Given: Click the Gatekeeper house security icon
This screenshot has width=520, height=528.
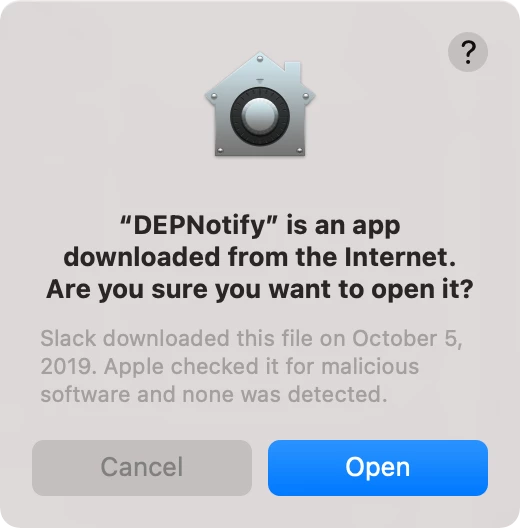Looking at the screenshot, I should pos(260,104).
